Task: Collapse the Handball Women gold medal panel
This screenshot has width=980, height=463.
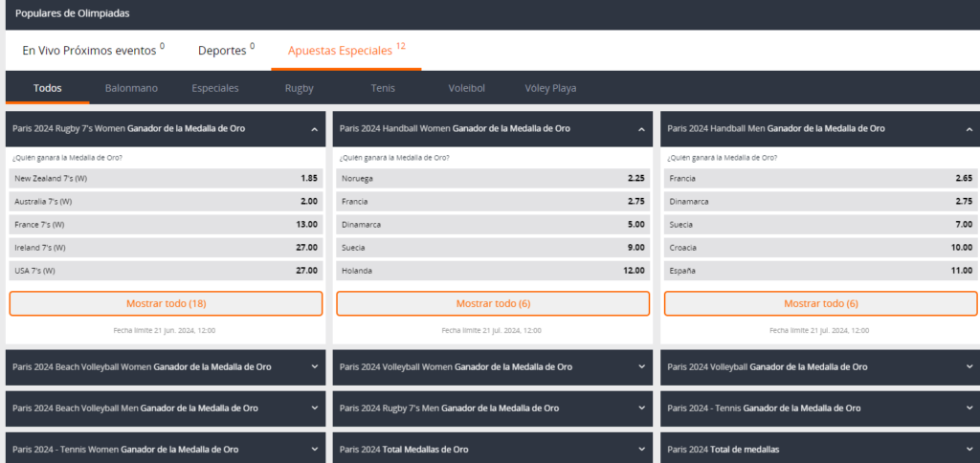Action: [641, 129]
